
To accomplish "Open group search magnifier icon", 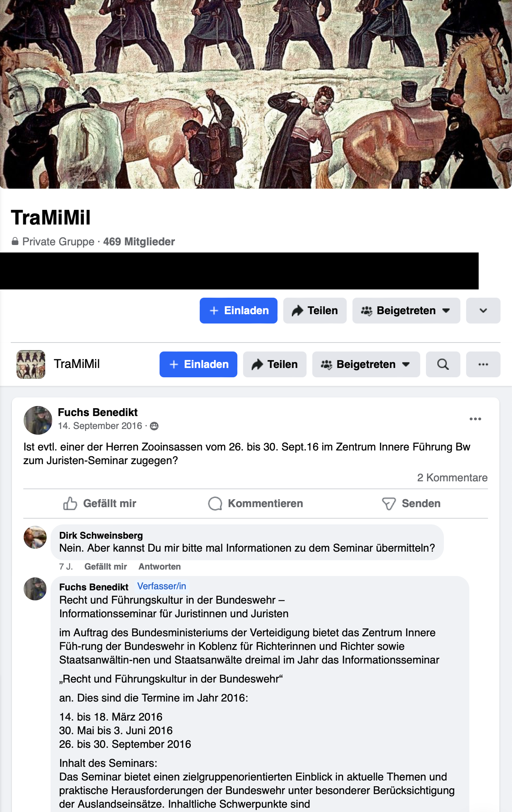I will click(x=443, y=364).
